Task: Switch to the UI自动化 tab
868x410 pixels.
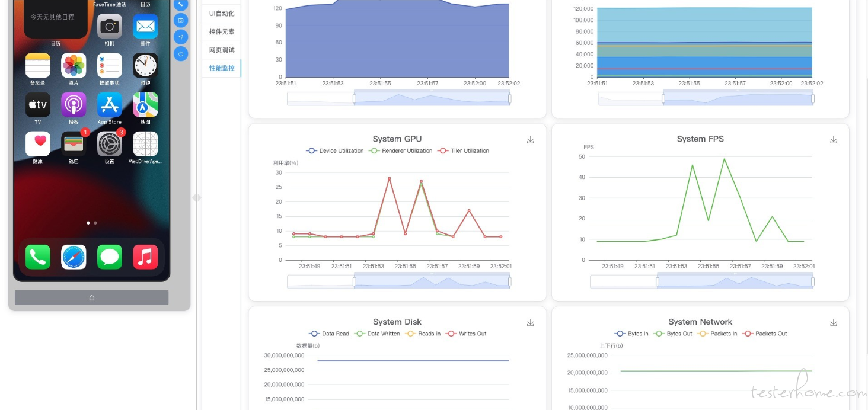Action: [222, 13]
